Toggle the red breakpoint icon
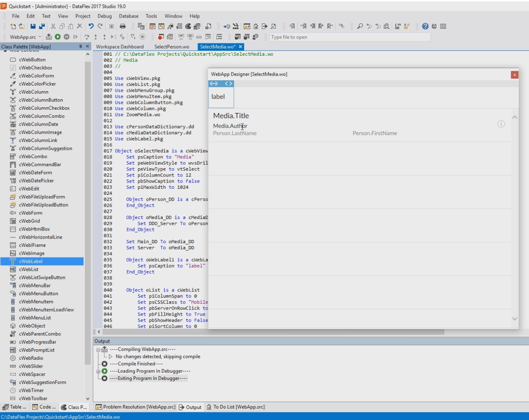Viewport: 529px width, 420px height. click(x=161, y=37)
